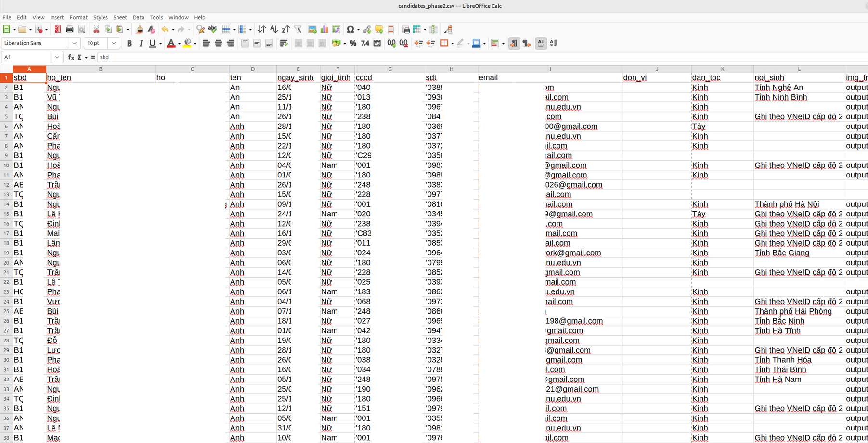
Task: Click the Print icon
Action: pyautogui.click(x=70, y=29)
